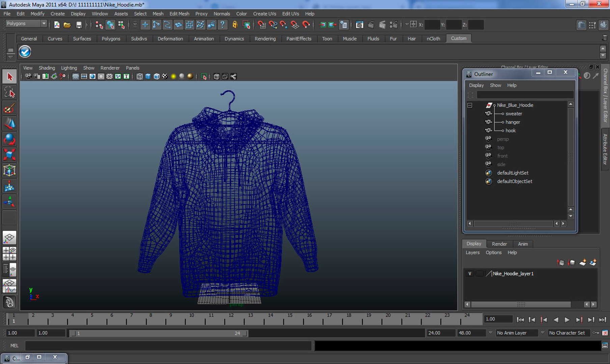610x364 pixels.
Task: Switch to four view layout
Action: (9, 253)
